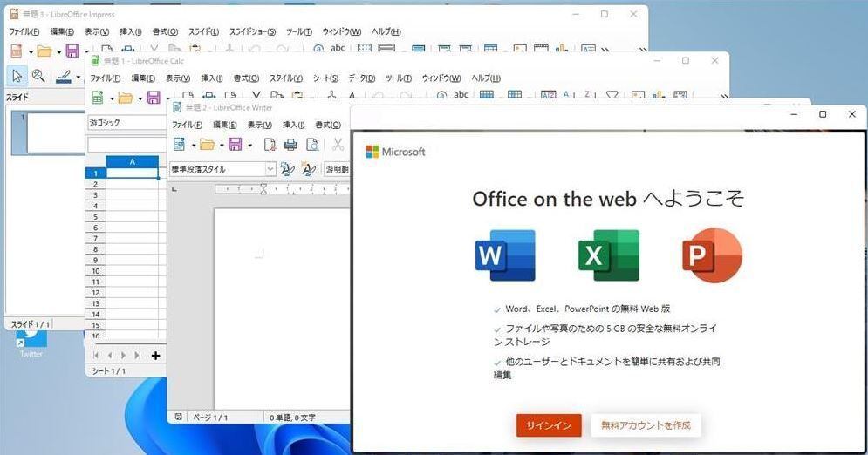The width and height of the screenshot is (868, 455).
Task: Click Open folder icon in Calc toolbar
Action: tap(126, 98)
